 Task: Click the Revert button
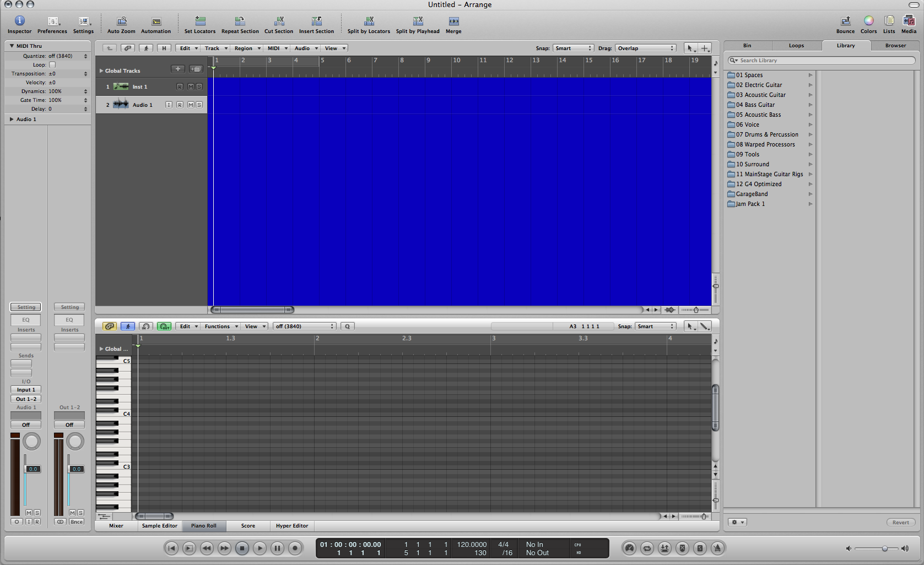point(900,523)
